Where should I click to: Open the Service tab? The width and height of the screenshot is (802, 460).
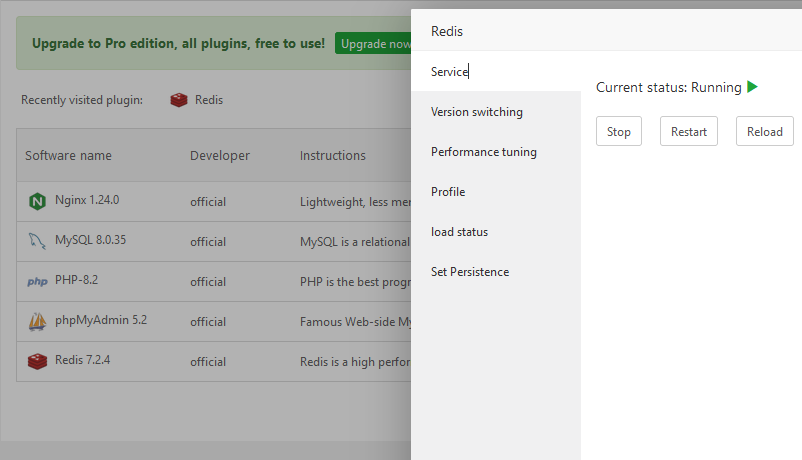450,72
